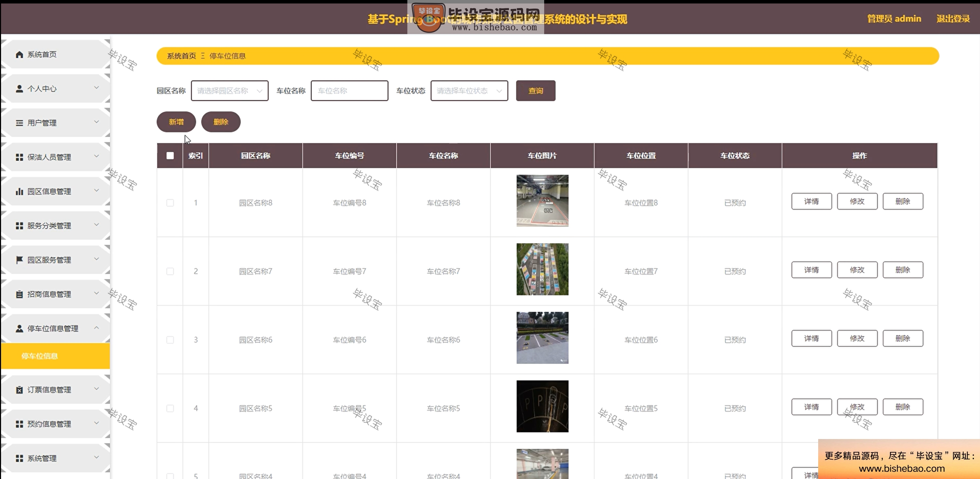The image size is (980, 479).
Task: Open 招商信息管理 in the sidebar
Action: (56, 294)
